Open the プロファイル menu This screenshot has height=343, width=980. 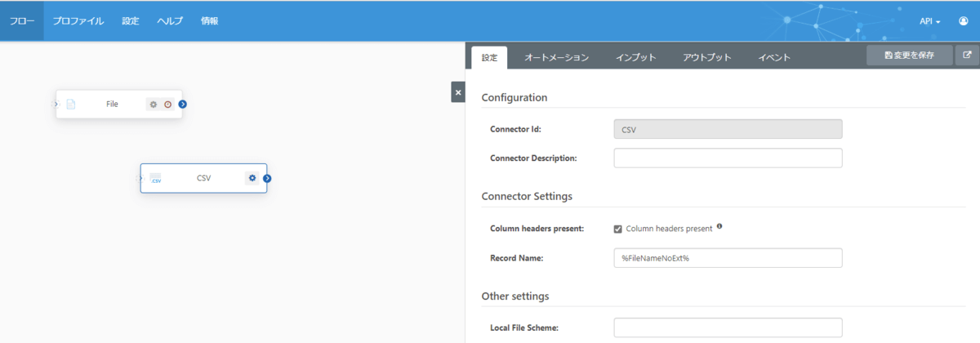point(78,21)
